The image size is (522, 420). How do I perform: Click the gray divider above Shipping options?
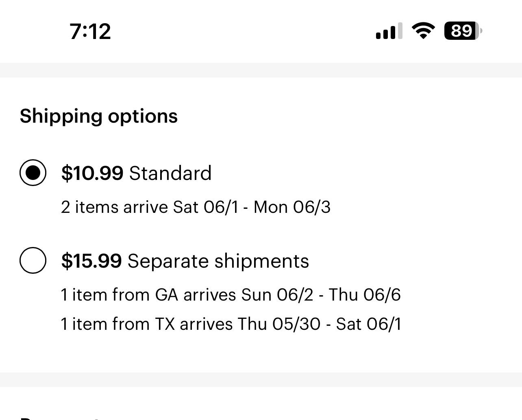(x=261, y=70)
